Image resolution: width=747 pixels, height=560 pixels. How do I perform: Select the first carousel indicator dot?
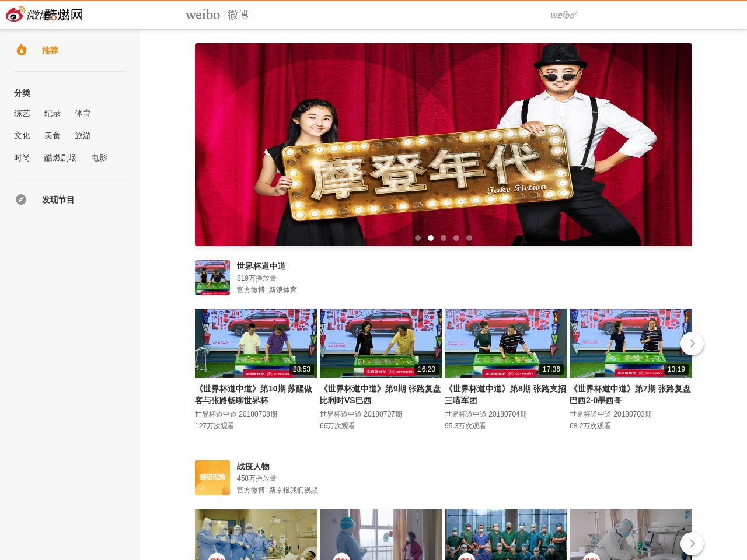(x=418, y=238)
